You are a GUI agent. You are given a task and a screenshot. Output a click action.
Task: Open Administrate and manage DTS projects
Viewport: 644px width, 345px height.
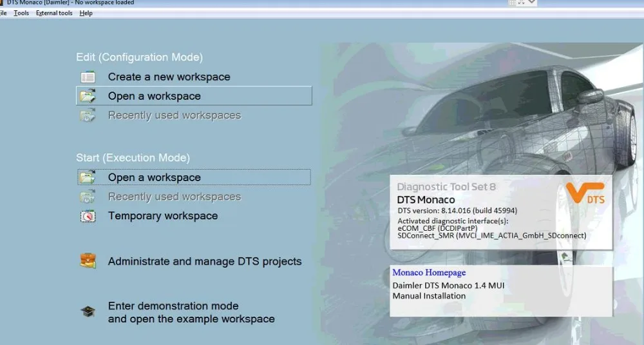(205, 262)
